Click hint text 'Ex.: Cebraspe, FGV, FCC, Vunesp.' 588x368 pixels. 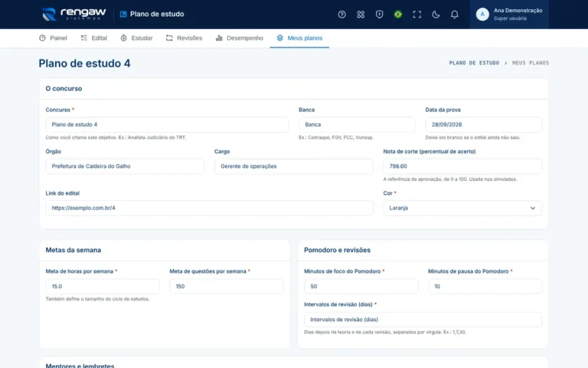coord(336,137)
